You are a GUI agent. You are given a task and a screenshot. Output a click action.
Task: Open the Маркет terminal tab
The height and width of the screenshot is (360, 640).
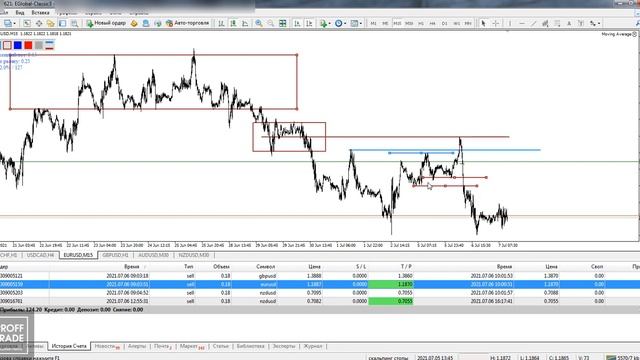pyautogui.click(x=192, y=346)
